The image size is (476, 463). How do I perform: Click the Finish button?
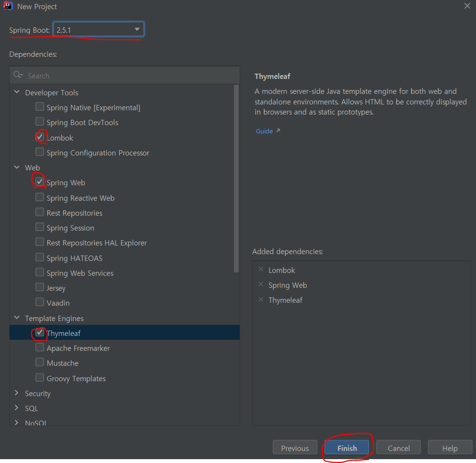[x=347, y=448]
